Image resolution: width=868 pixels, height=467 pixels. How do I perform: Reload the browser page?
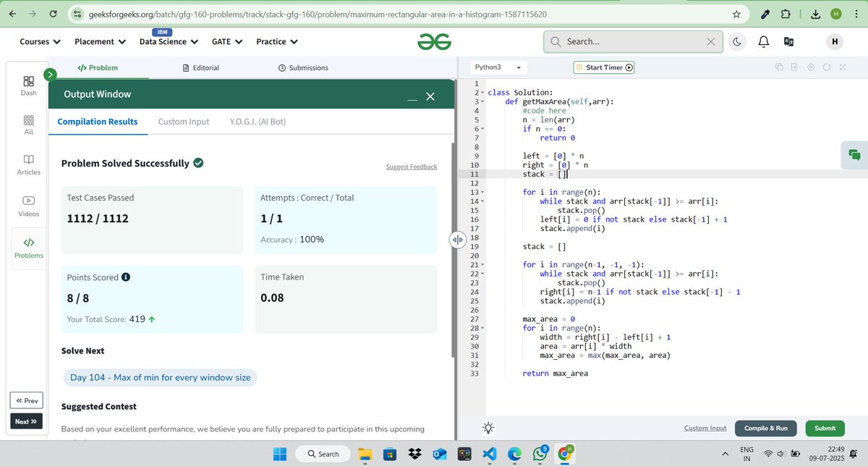54,14
